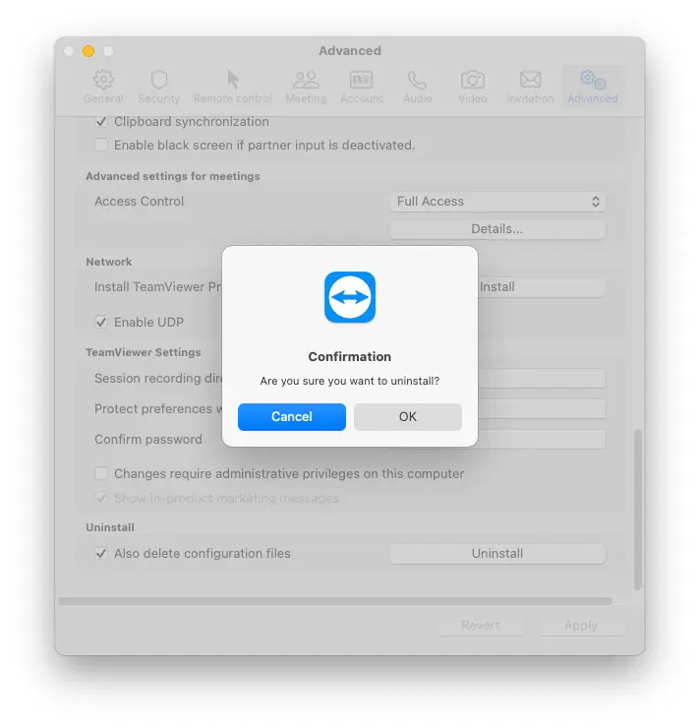Click the horizontal scrollbar at the bottom
This screenshot has height=728, width=700.
coord(335,601)
